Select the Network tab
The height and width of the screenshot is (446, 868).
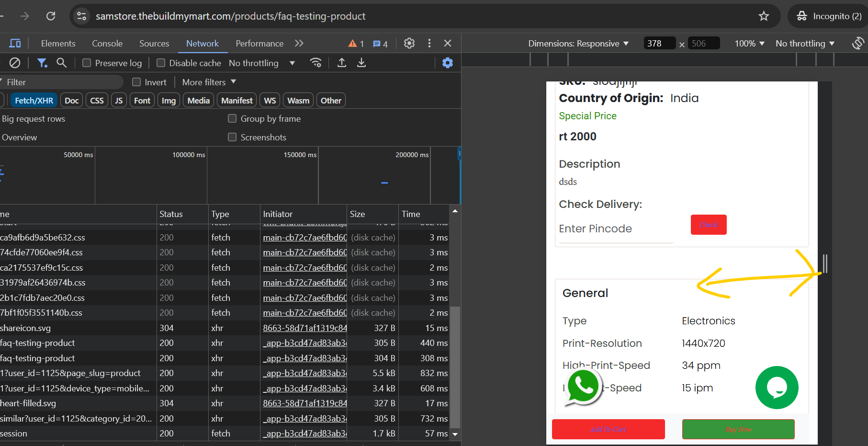coord(203,44)
